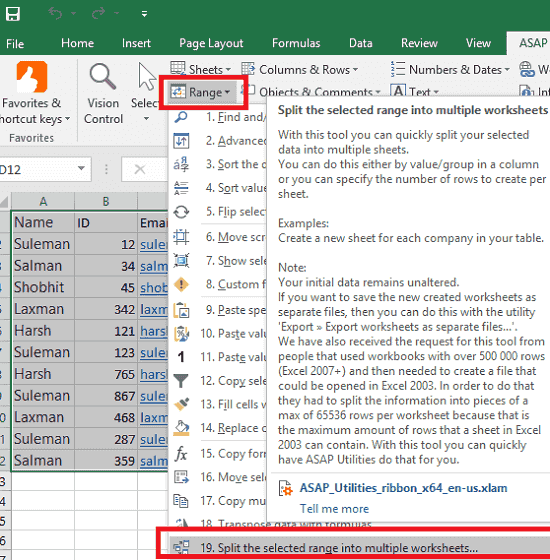The image size is (550, 560).
Task: Choose menu item 13. Fill cells
Action: 218,404
